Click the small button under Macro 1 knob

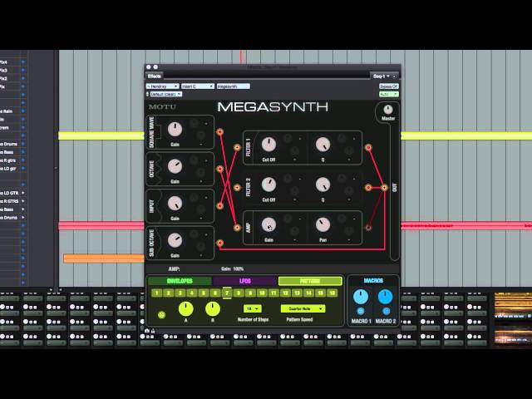pyautogui.click(x=361, y=311)
